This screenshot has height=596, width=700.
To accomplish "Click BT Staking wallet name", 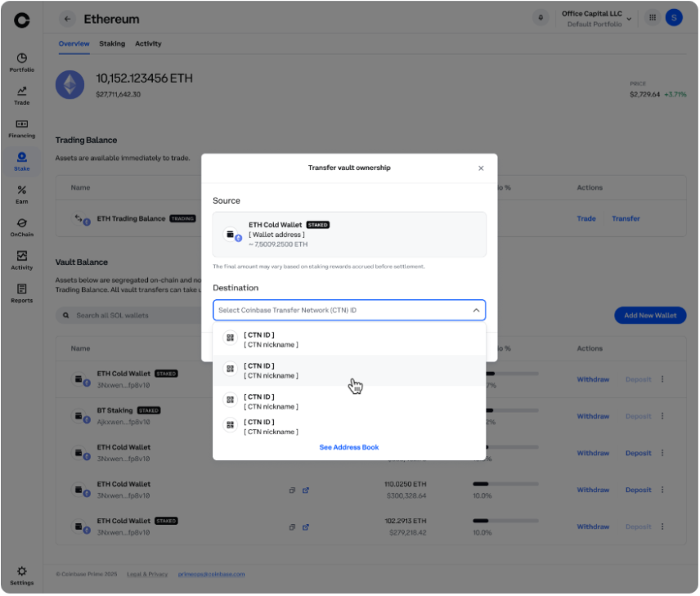I will tap(114, 410).
